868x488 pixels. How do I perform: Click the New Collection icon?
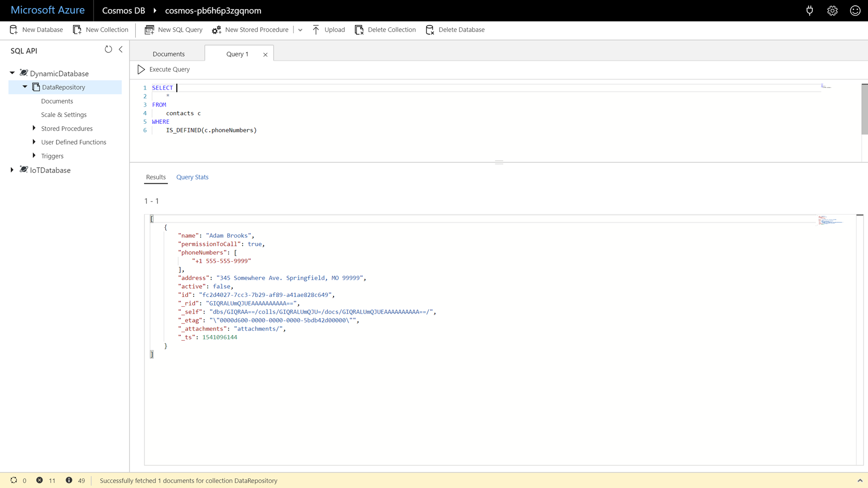[77, 30]
